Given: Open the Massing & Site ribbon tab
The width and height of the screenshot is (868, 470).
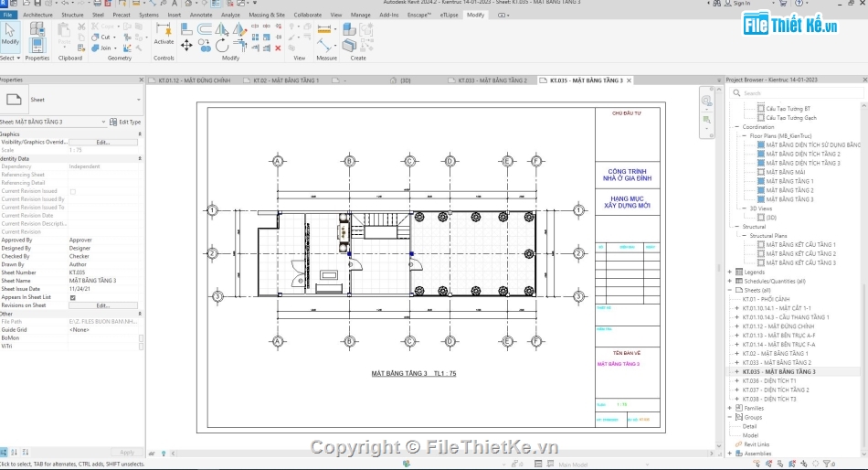Looking at the screenshot, I should pos(267,15).
